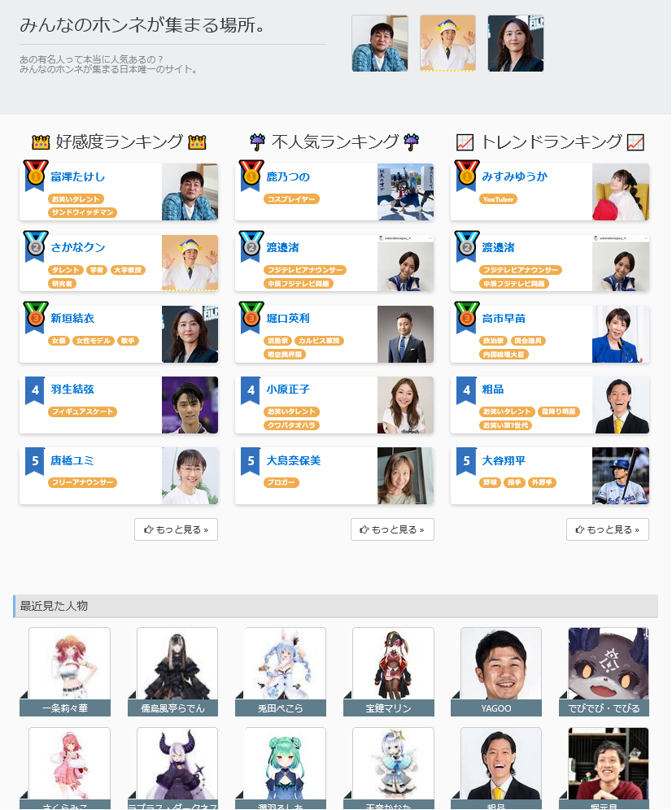Click the bronze medal icon beside 堀口英利
The image size is (672, 810).
[251, 316]
